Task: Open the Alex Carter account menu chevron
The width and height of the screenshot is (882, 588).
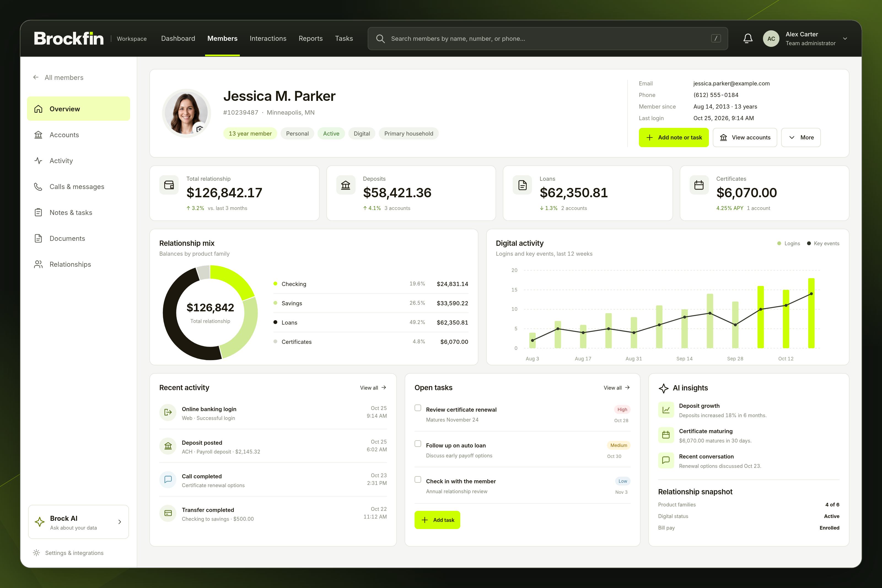Action: tap(845, 38)
